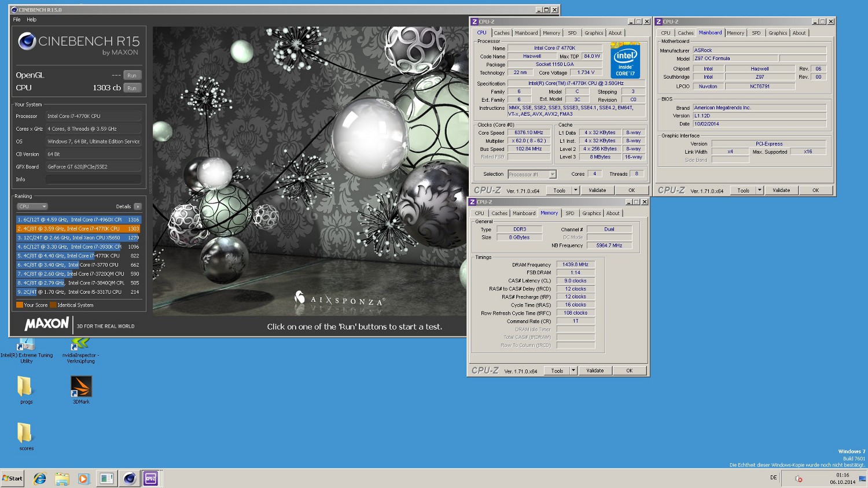Click the volume muted tray icon

pos(799,479)
